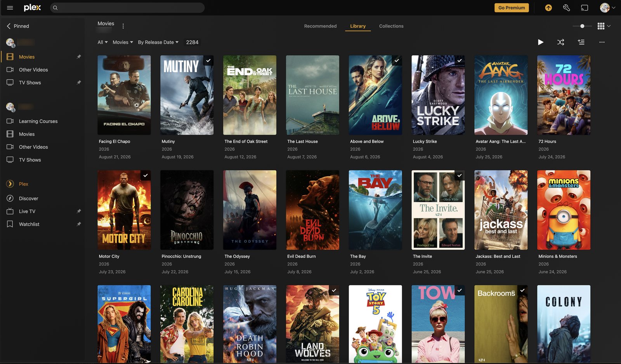
Task: Open the activity upload status icon
Action: coord(548,8)
